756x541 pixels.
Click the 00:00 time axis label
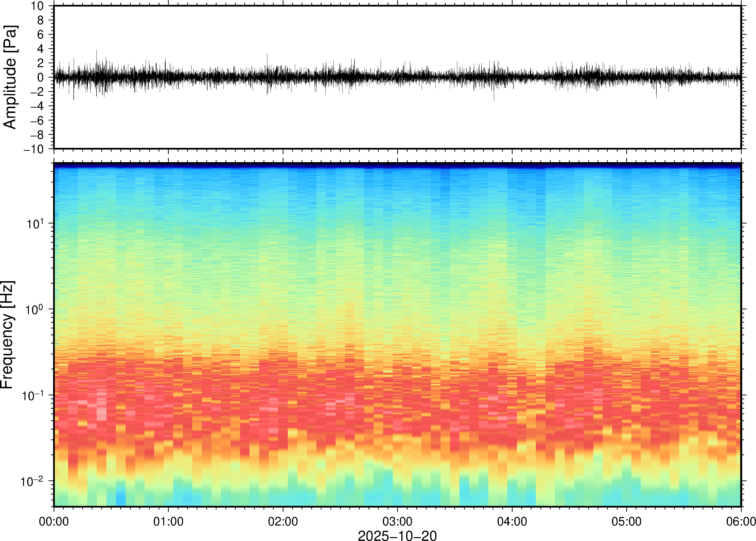click(x=54, y=521)
